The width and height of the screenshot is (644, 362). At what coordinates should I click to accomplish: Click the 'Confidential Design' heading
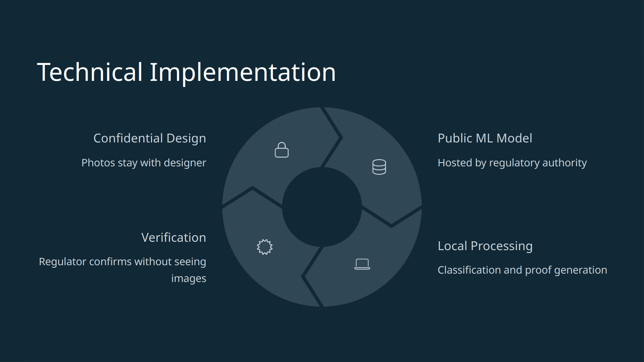(149, 138)
